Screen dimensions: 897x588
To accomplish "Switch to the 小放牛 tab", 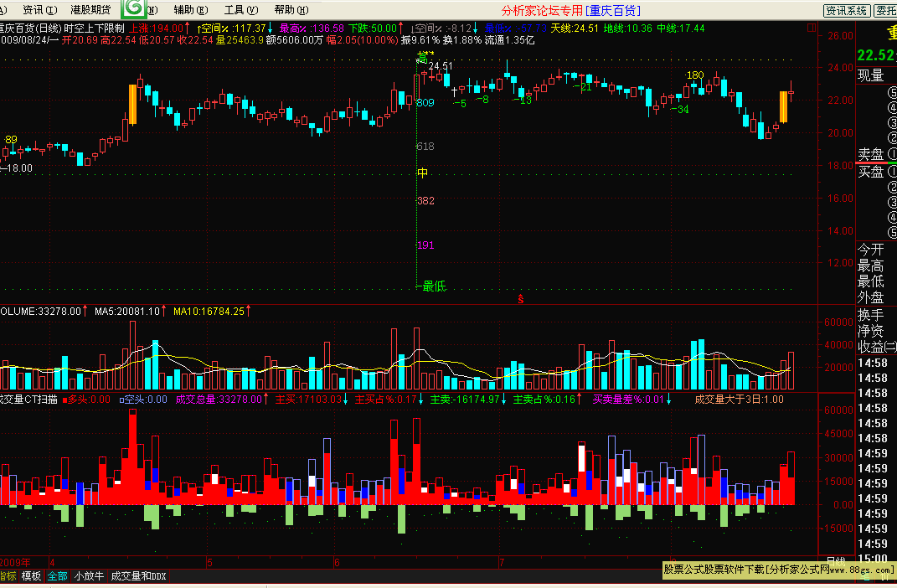I will point(90,576).
